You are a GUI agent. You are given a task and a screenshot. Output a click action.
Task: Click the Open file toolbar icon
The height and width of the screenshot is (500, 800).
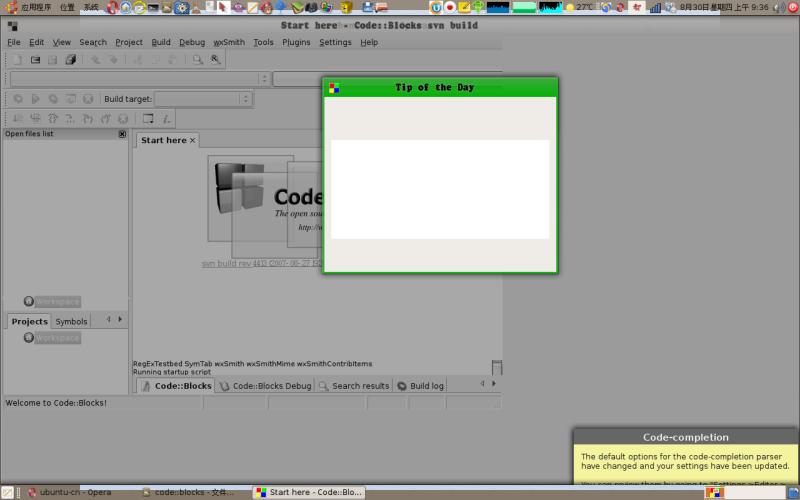point(35,60)
